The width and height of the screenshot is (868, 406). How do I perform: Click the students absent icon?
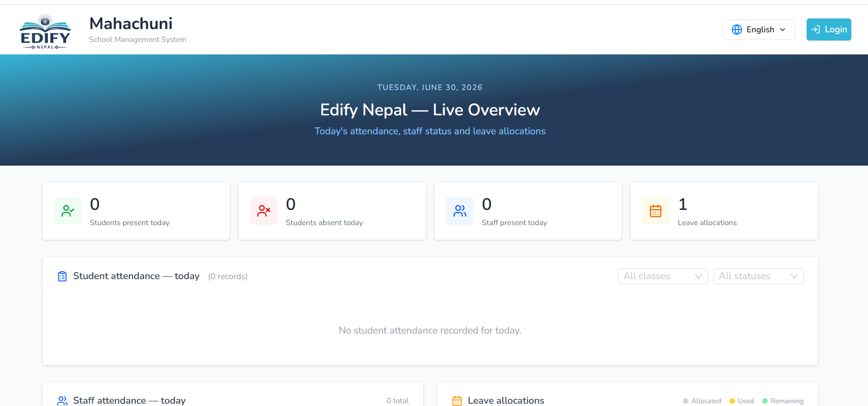(264, 211)
